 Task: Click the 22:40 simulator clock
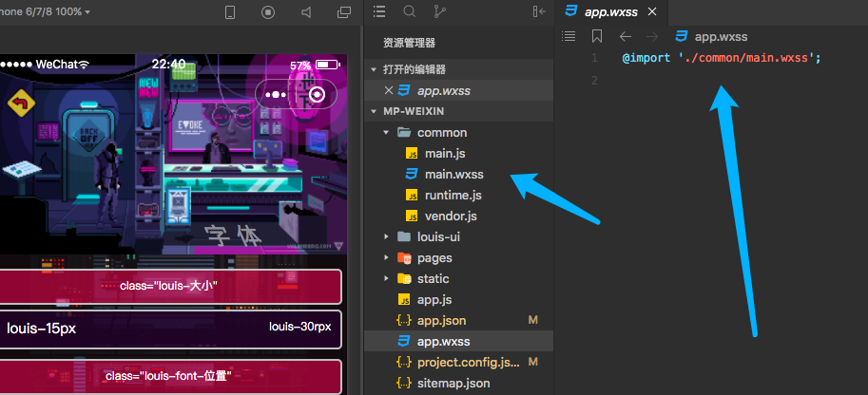[169, 65]
